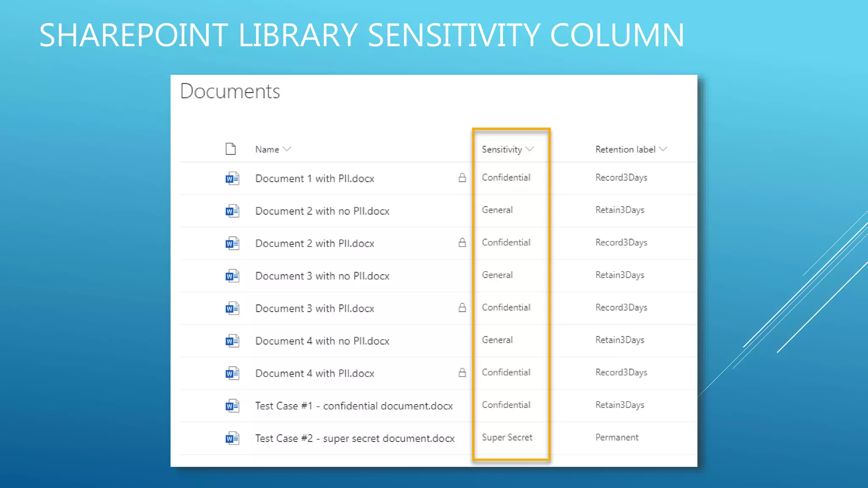This screenshot has width=868, height=488.
Task: Click Retain3Days label for Document 2 with no PII
Action: pyautogui.click(x=620, y=210)
